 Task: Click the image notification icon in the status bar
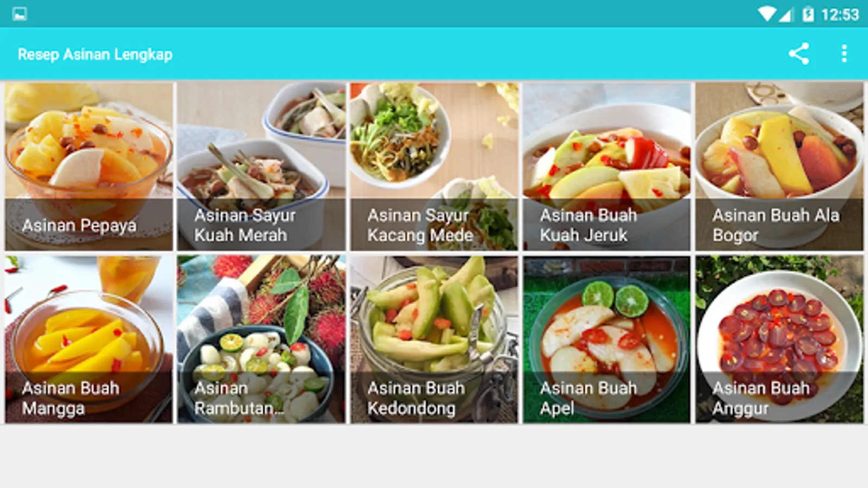point(20,14)
